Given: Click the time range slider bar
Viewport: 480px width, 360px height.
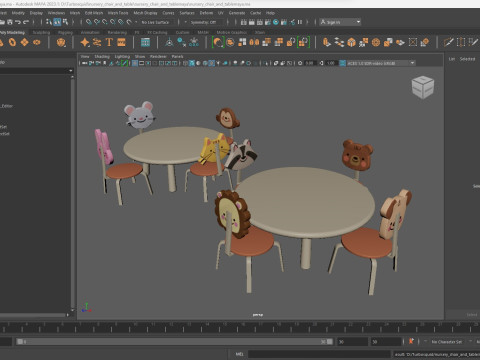Looking at the screenshot, I should pyautogui.click(x=175, y=342).
